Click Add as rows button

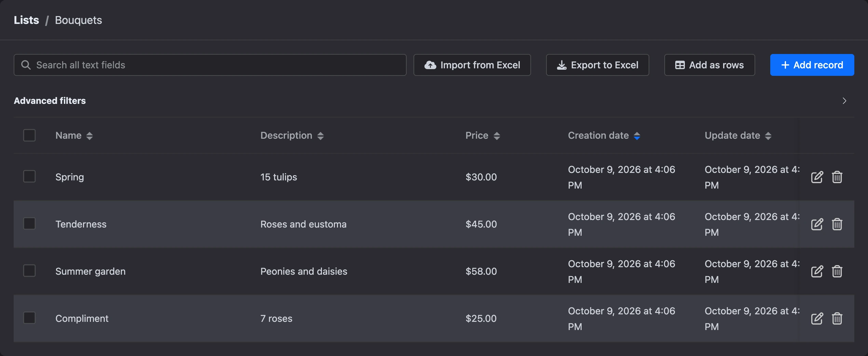tap(709, 65)
